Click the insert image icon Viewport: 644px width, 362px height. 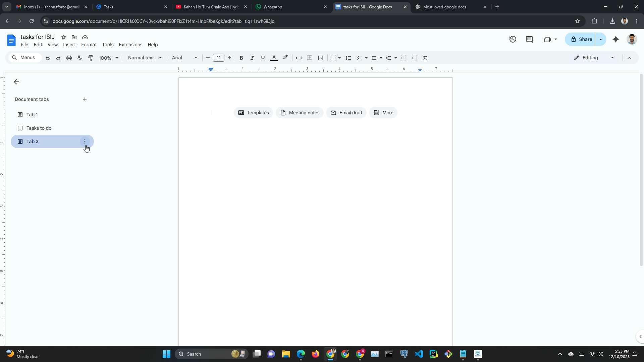click(321, 58)
